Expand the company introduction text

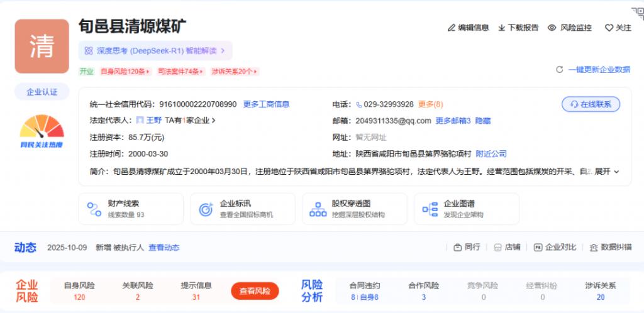(x=607, y=172)
